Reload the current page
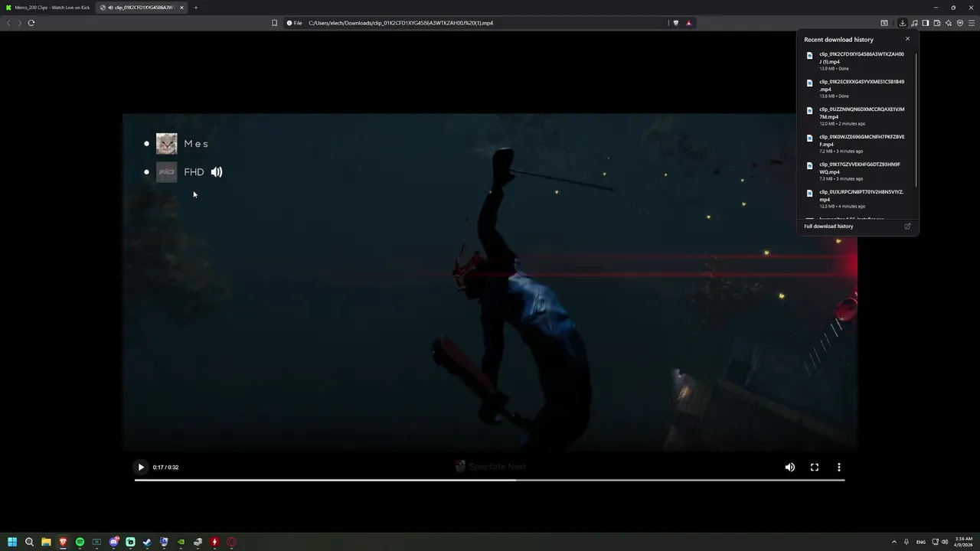Screen dimensions: 980x551 click(31, 23)
